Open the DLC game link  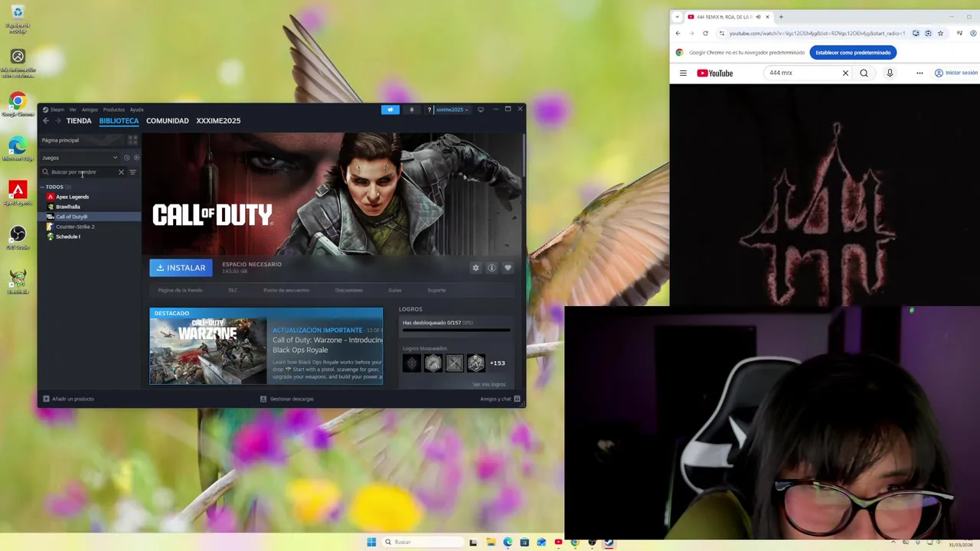click(x=233, y=290)
